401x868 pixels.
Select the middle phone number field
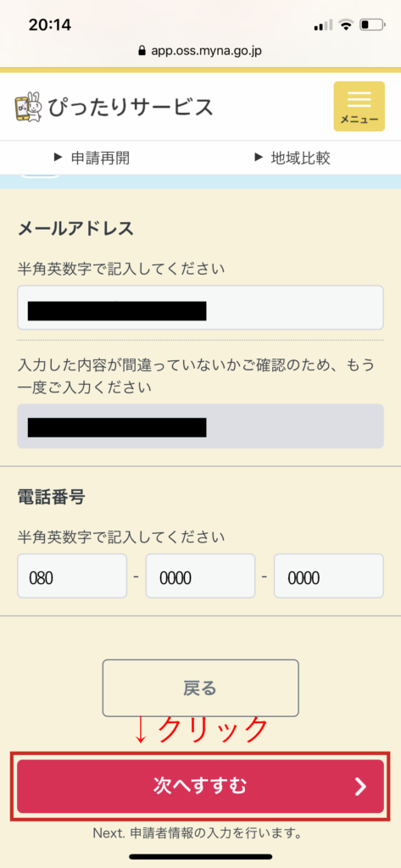click(200, 576)
